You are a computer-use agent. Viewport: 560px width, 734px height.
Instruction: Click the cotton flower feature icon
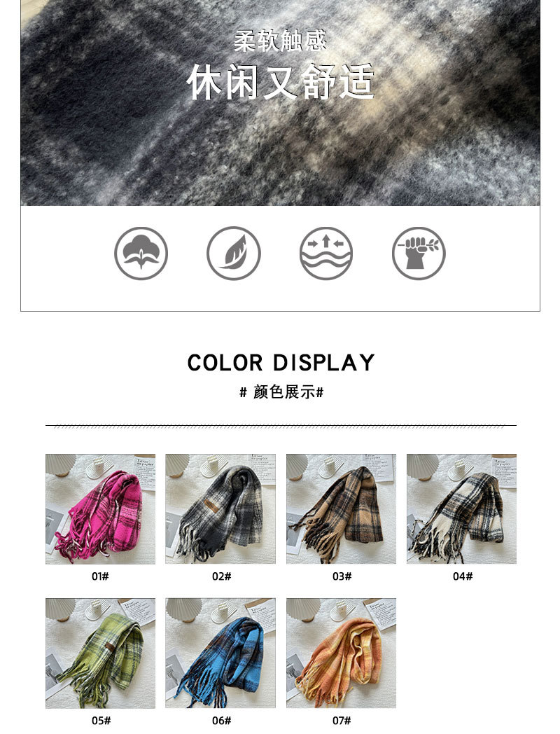[x=141, y=254]
